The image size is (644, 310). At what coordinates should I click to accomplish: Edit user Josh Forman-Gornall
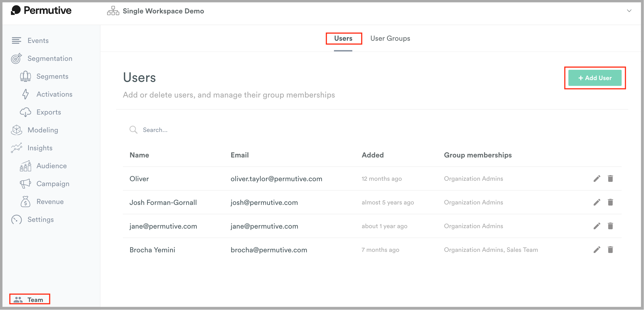pyautogui.click(x=597, y=202)
